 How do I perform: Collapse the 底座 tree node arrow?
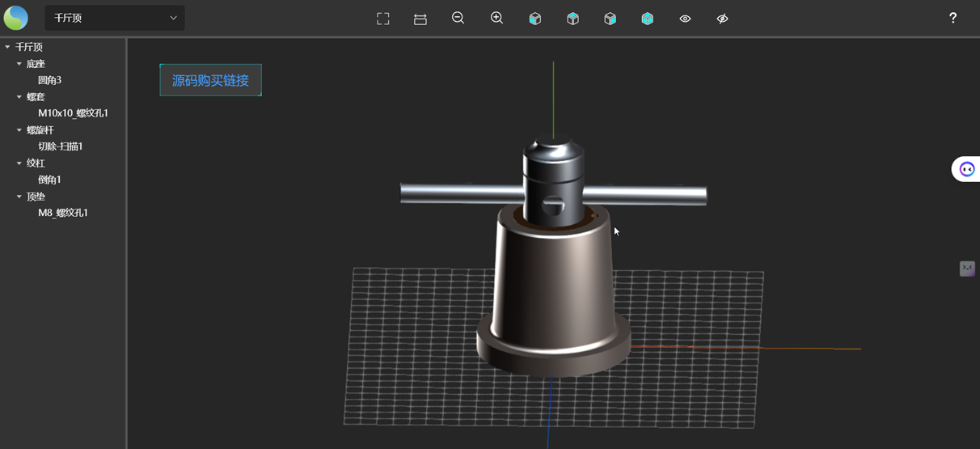pos(19,64)
